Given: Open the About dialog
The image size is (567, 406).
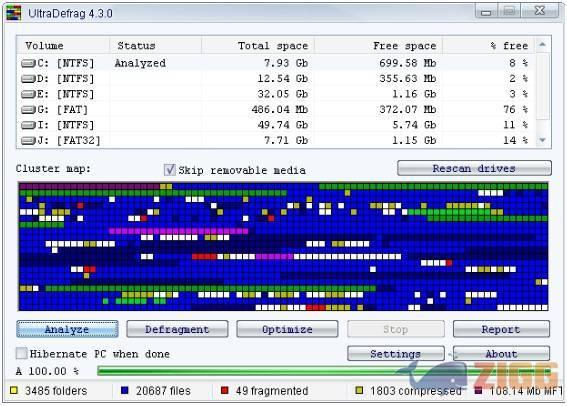Looking at the screenshot, I should [501, 354].
